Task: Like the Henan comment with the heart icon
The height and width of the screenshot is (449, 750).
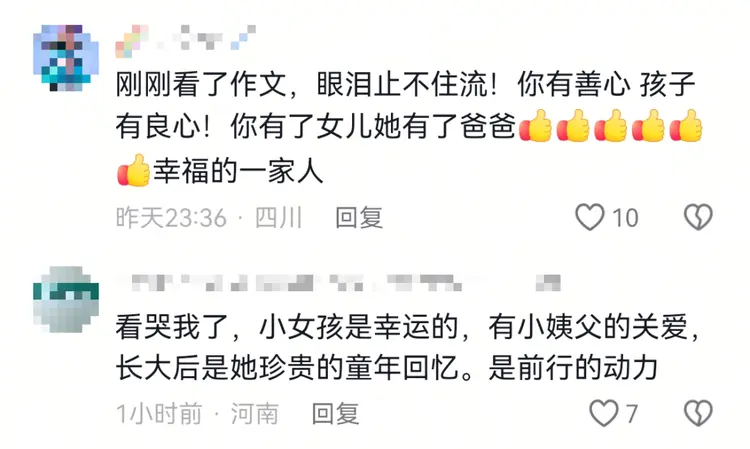Action: (603, 414)
